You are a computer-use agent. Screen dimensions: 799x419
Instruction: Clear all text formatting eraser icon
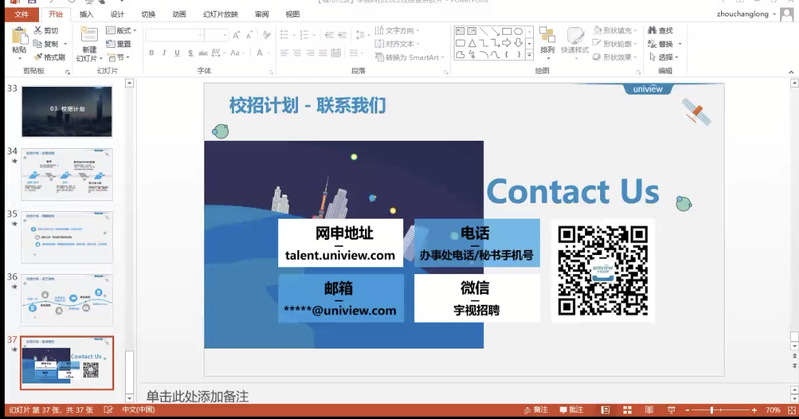pos(267,35)
